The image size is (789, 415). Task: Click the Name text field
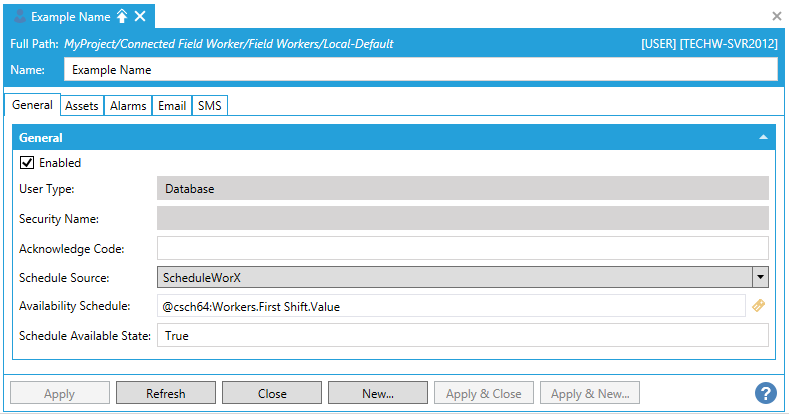[420, 70]
